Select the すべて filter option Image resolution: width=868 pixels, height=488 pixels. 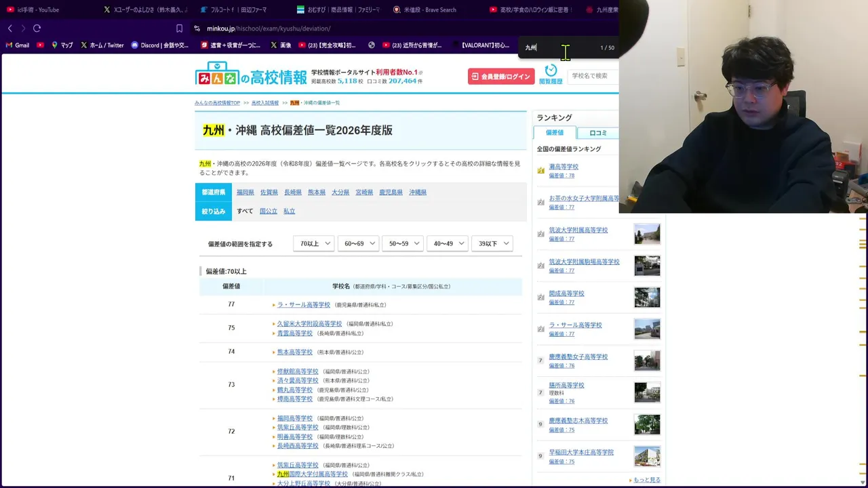[x=245, y=211]
